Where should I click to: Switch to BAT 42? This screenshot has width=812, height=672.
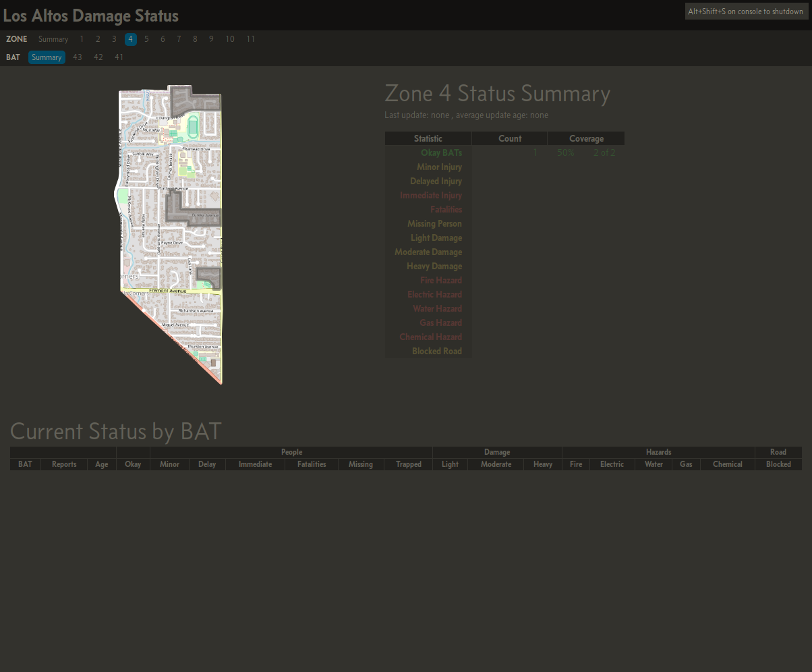click(x=98, y=57)
